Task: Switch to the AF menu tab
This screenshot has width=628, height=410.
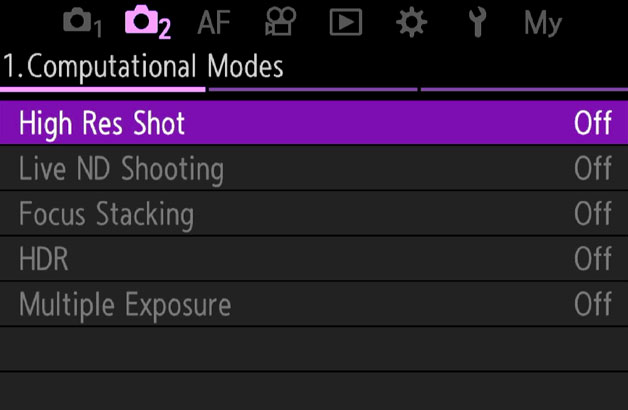Action: [x=214, y=22]
